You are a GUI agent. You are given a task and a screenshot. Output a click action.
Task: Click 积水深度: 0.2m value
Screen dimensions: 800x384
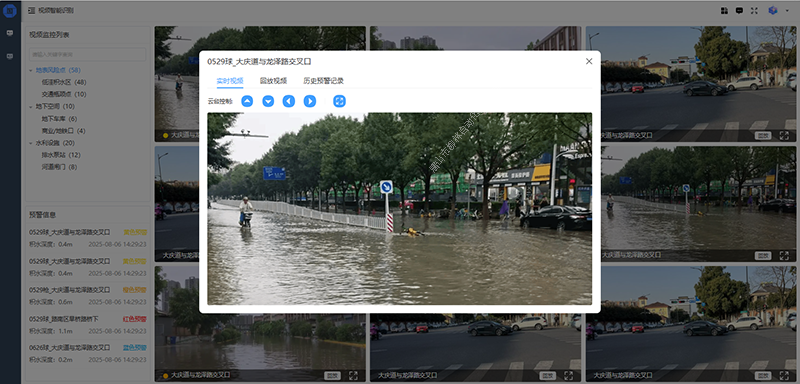[x=51, y=360]
